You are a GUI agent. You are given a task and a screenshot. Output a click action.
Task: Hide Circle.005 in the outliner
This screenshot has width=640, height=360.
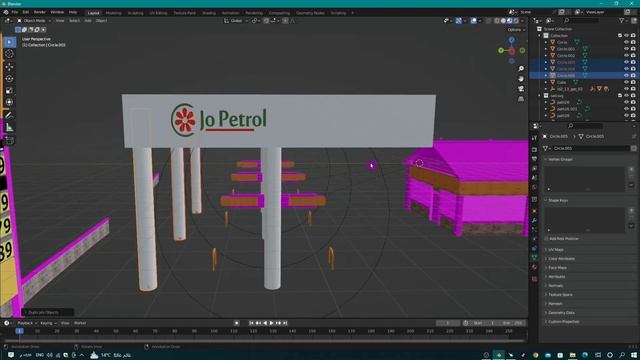(627, 76)
